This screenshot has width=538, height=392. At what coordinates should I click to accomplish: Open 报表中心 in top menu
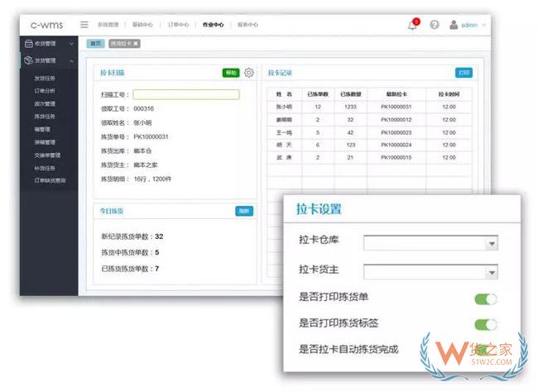click(247, 25)
